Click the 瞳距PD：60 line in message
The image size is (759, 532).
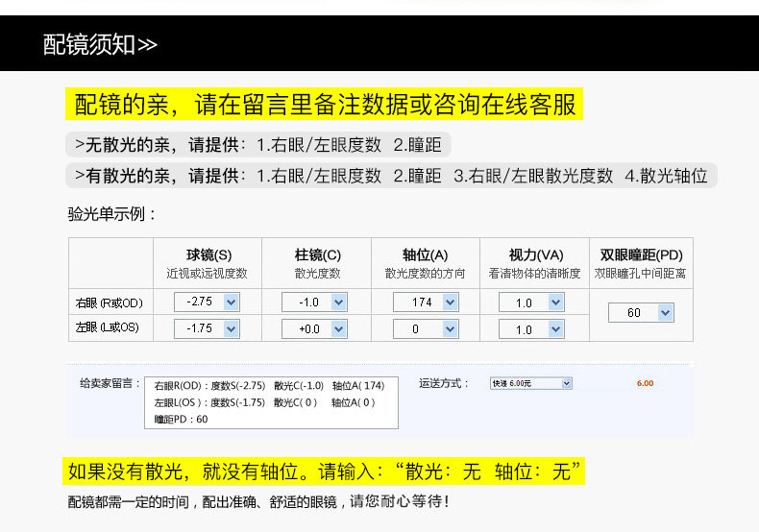pyautogui.click(x=181, y=420)
